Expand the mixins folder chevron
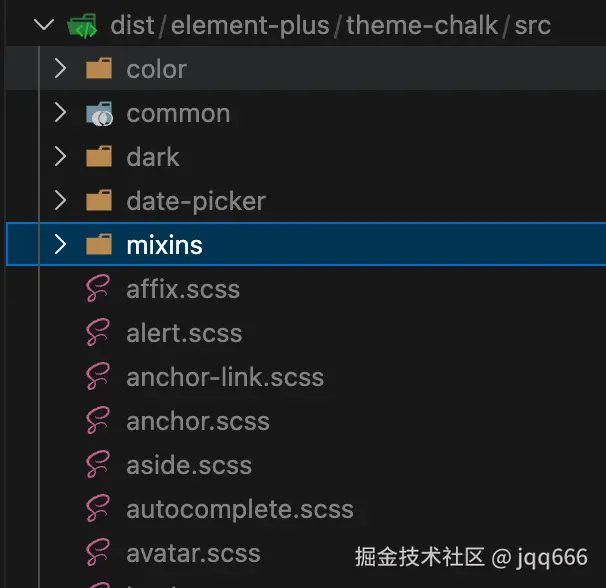 point(61,245)
